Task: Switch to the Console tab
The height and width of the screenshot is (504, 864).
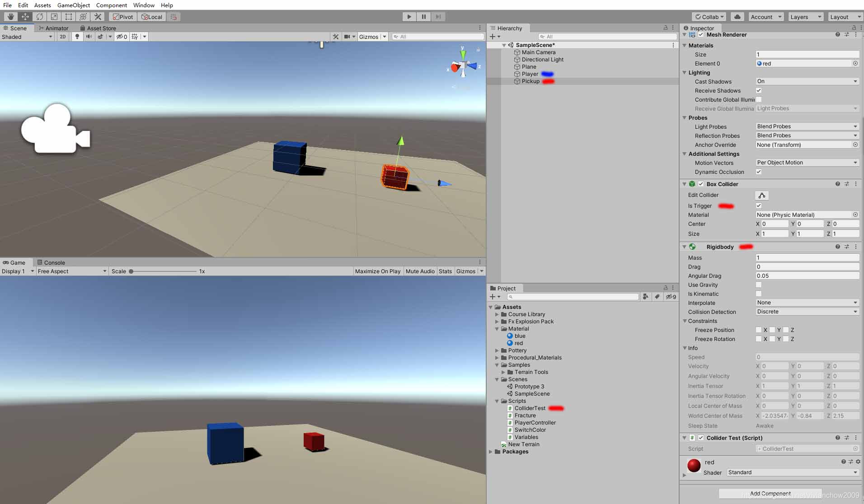Action: point(52,262)
